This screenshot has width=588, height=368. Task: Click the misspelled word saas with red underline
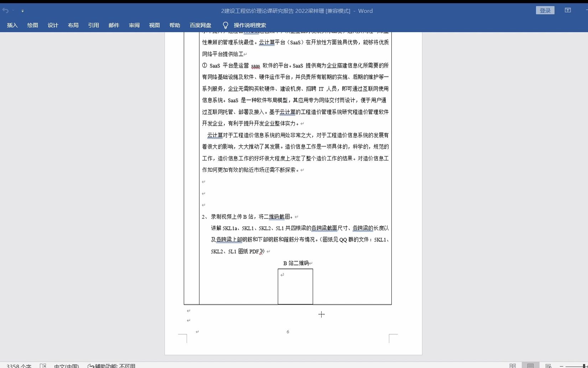pos(255,66)
